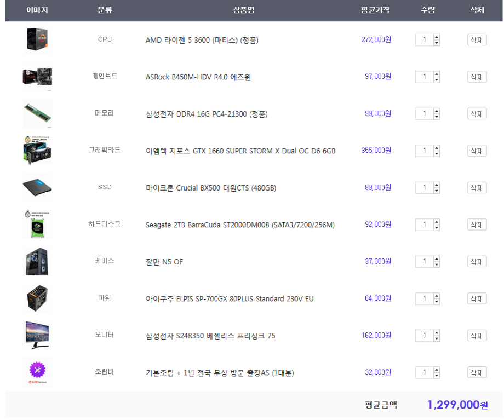504x420 pixels.
Task: Delete the 케이스 row with 삭제
Action: coord(477,262)
